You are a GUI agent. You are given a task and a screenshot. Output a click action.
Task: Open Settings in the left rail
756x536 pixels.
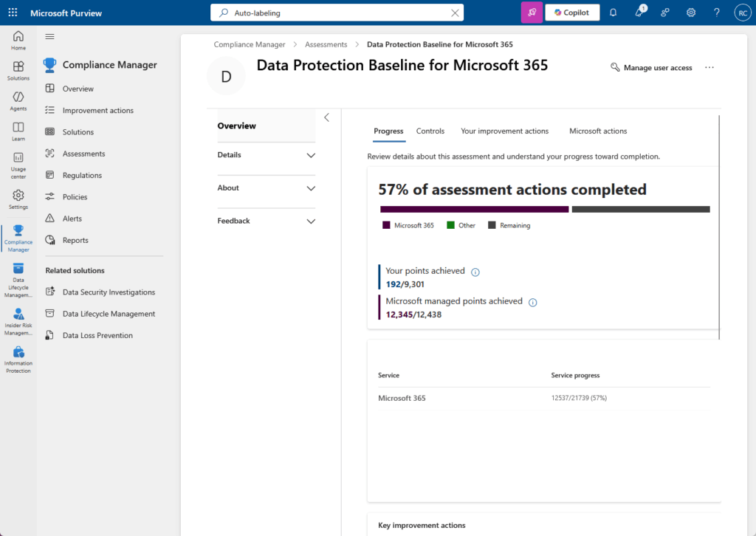(x=18, y=199)
